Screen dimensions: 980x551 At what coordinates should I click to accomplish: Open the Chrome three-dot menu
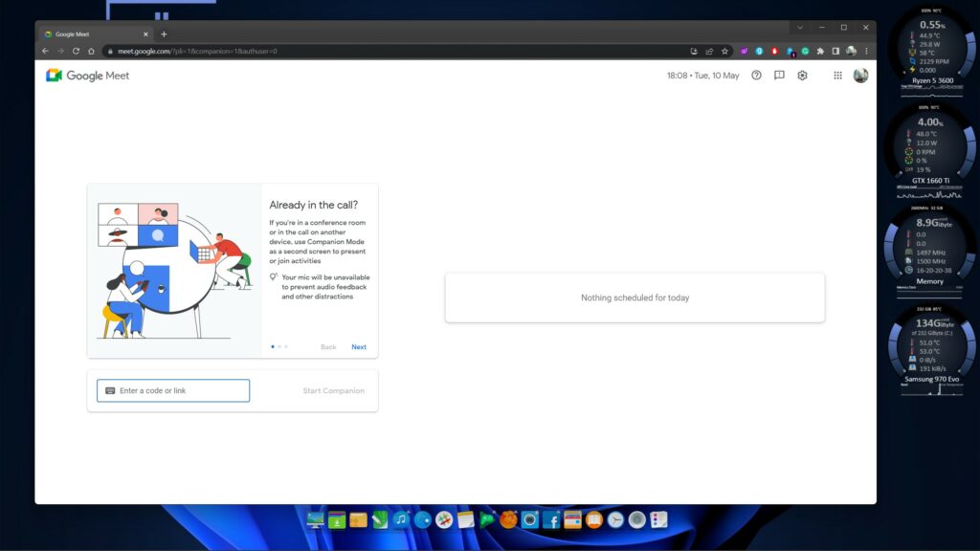[x=866, y=51]
